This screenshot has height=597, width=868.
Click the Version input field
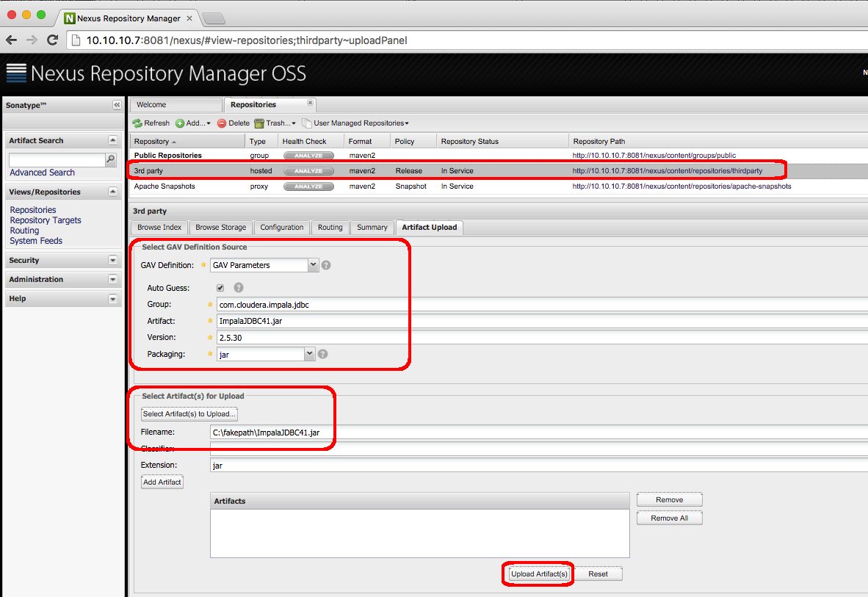pos(542,338)
